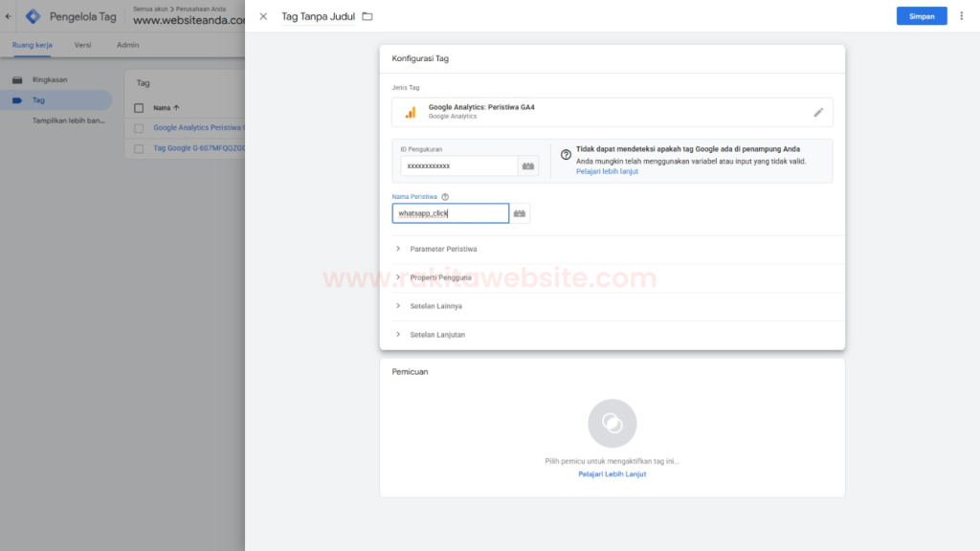Click the trigger selection circle icon
The width and height of the screenshot is (980, 551).
612,424
